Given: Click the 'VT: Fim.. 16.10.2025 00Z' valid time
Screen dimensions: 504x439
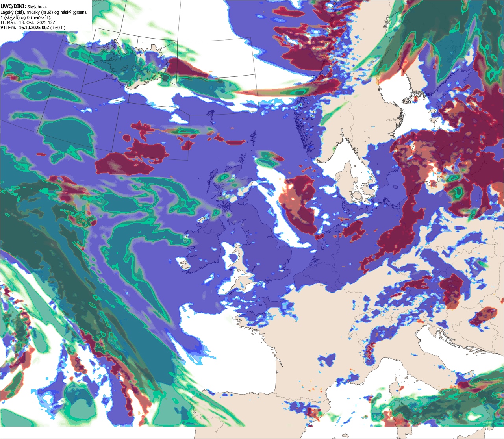Looking at the screenshot, I should pyautogui.click(x=25, y=28).
